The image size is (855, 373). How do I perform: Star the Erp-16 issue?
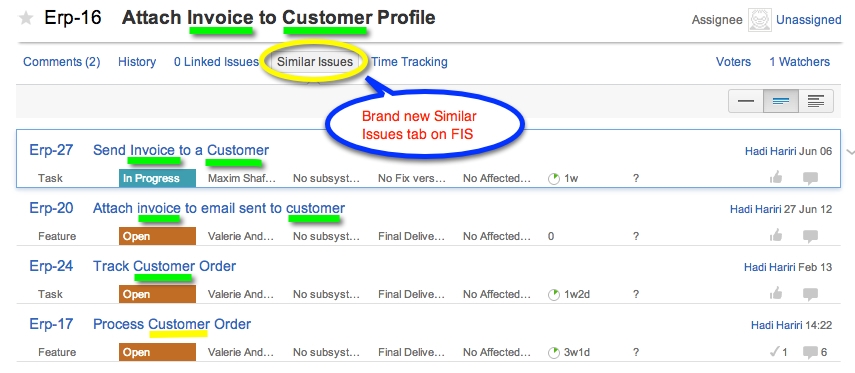pos(26,19)
